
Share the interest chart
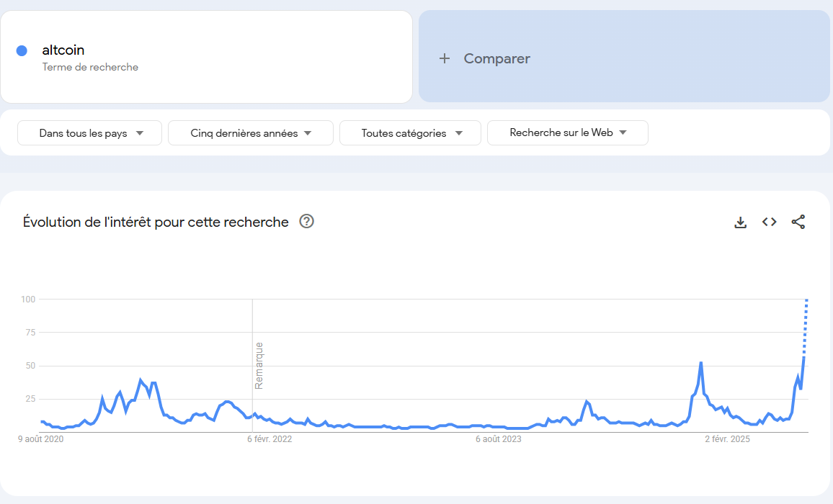[798, 222]
